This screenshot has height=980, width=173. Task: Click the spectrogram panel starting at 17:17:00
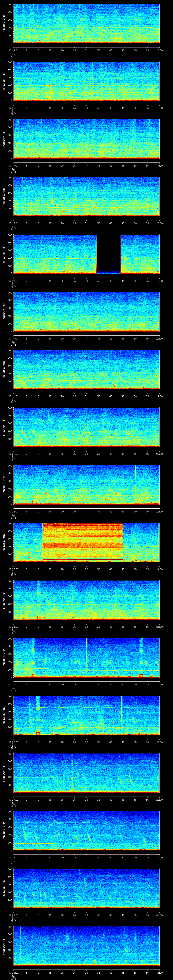tap(87, 197)
